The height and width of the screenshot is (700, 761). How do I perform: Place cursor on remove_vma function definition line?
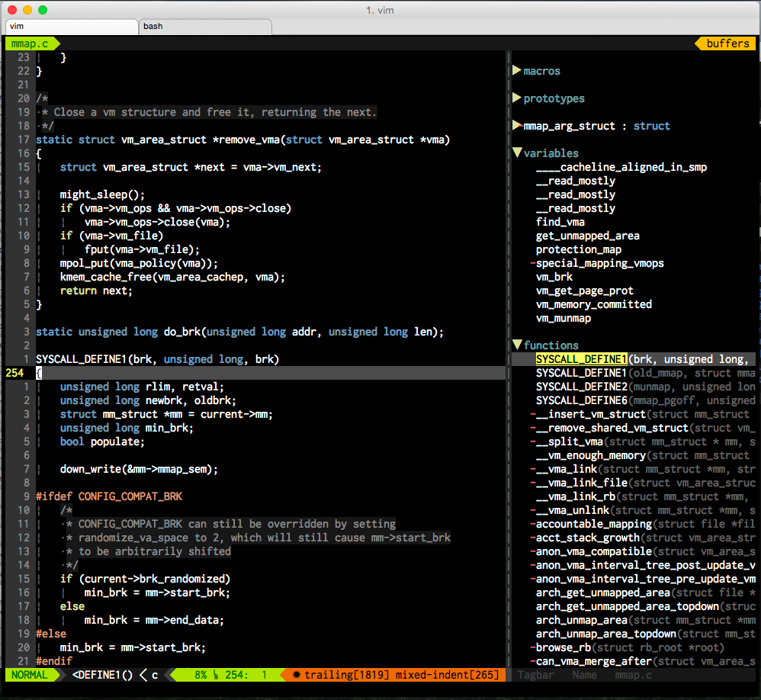pos(242,140)
